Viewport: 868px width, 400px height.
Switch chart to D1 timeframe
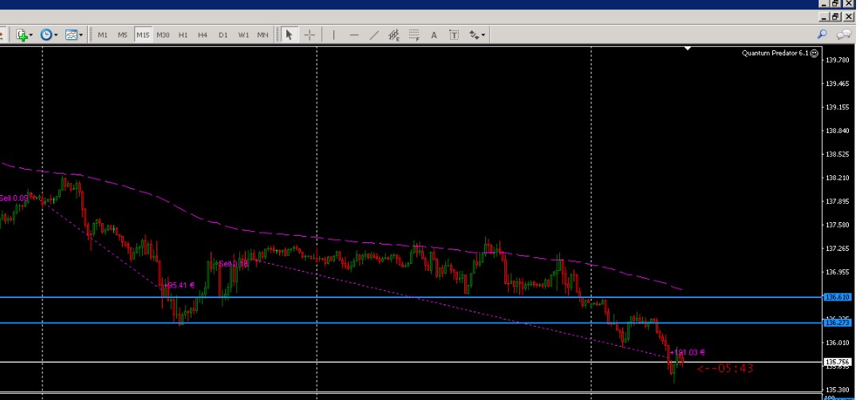pos(223,35)
